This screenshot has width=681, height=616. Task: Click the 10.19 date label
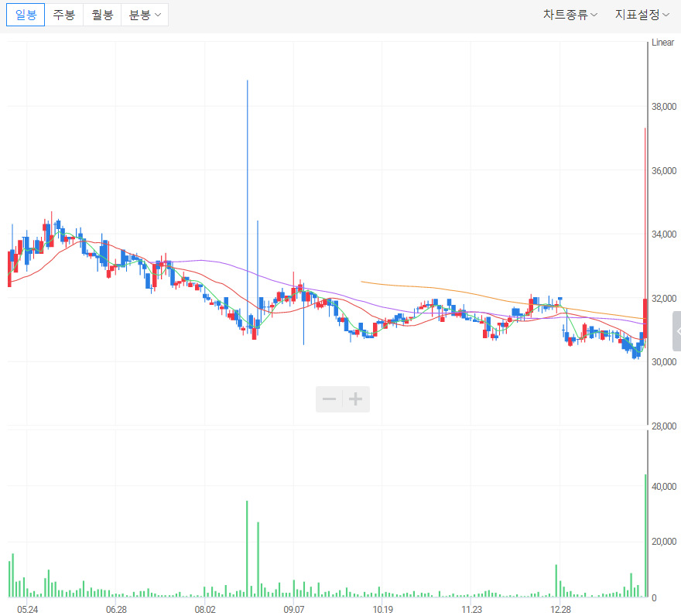382,610
